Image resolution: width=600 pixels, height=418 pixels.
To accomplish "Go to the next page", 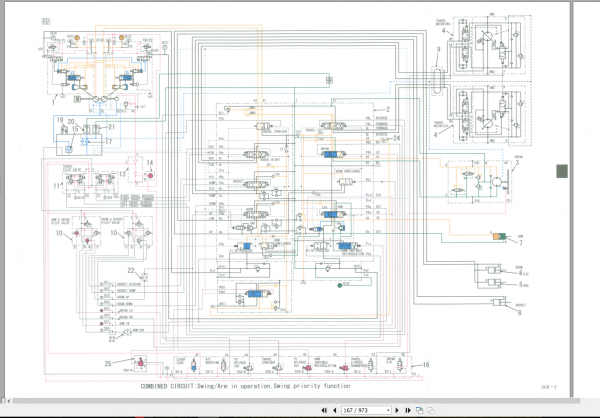I will (397, 410).
